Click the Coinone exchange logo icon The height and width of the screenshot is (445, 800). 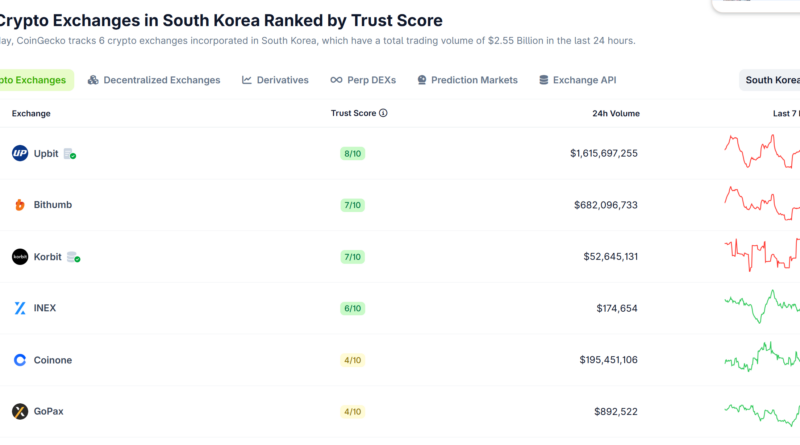coord(20,360)
